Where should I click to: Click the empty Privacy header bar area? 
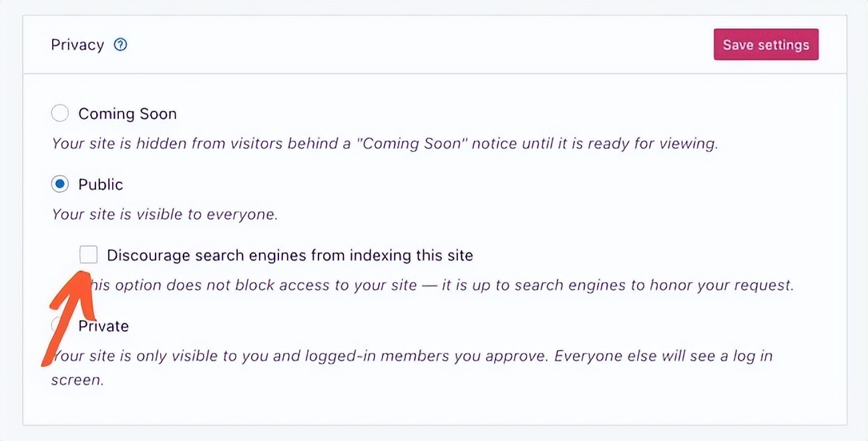[x=421, y=45]
